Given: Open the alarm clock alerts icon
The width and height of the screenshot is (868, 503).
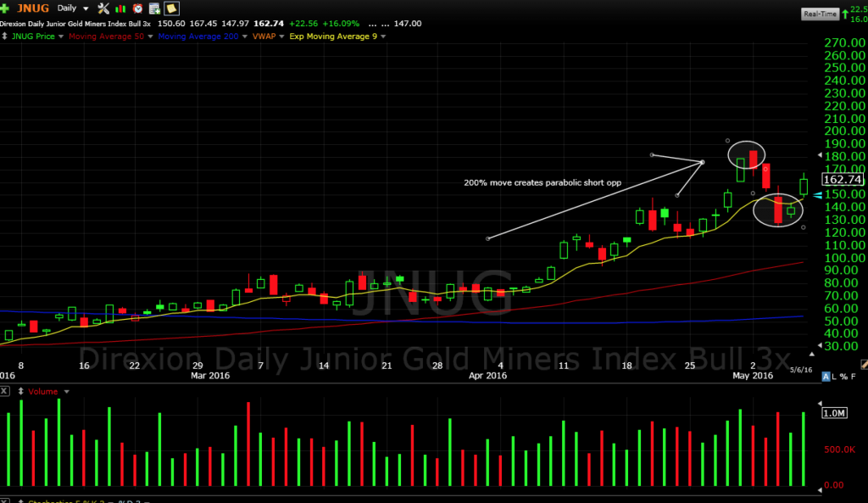Looking at the screenshot, I should pyautogui.click(x=137, y=8).
